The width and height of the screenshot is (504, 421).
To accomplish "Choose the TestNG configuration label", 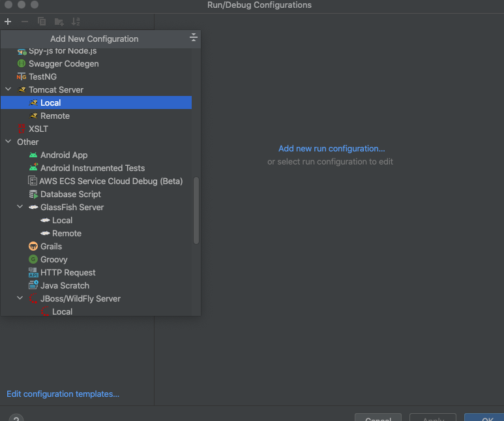I will pos(43,76).
